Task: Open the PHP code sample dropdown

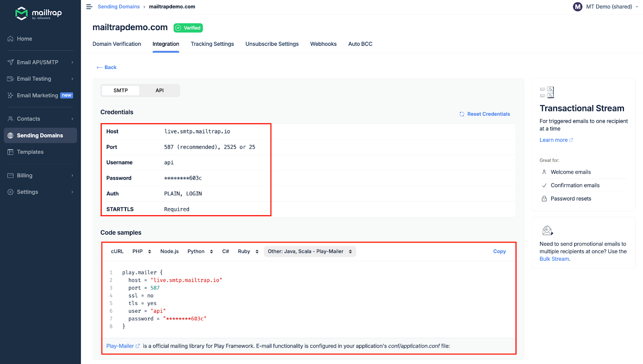Action: click(x=141, y=252)
